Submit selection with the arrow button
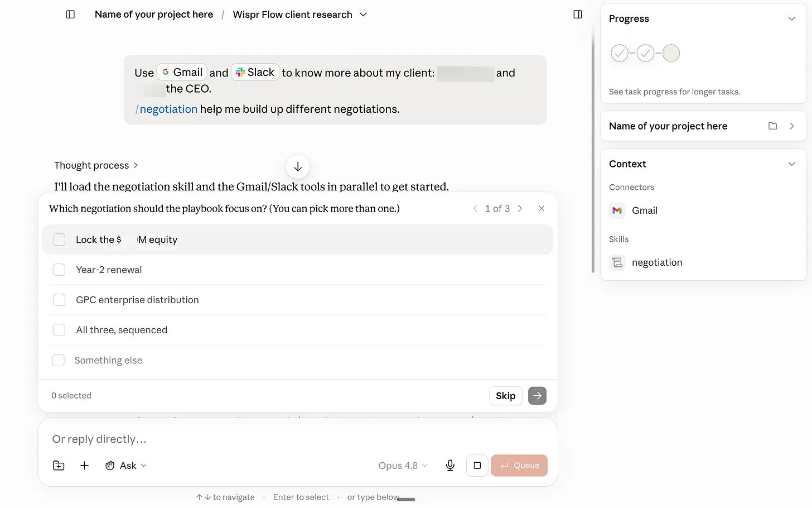Screen dimensions: 812x508 537,396
